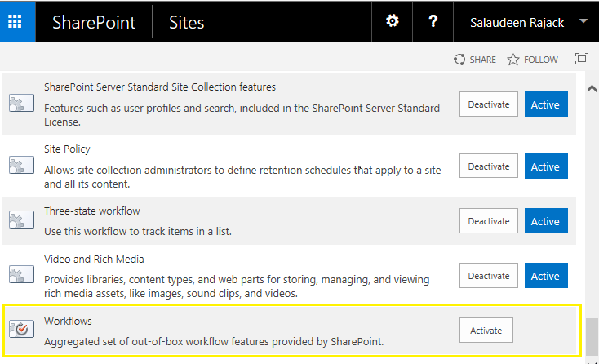Click the SHARE label in the page toolbar
Image resolution: width=599 pixels, height=364 pixels.
tap(482, 60)
